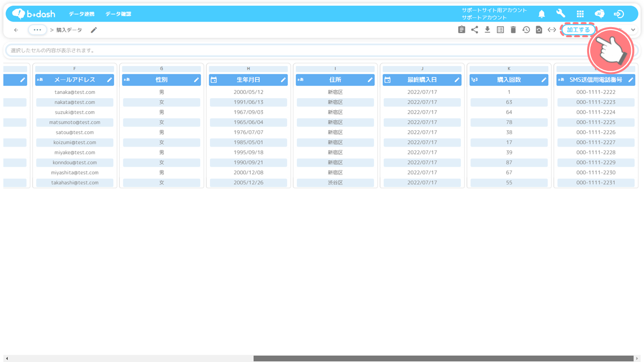Screen dimensions: 644x362
Task: Select the 購入回数 column header
Action: click(509, 80)
